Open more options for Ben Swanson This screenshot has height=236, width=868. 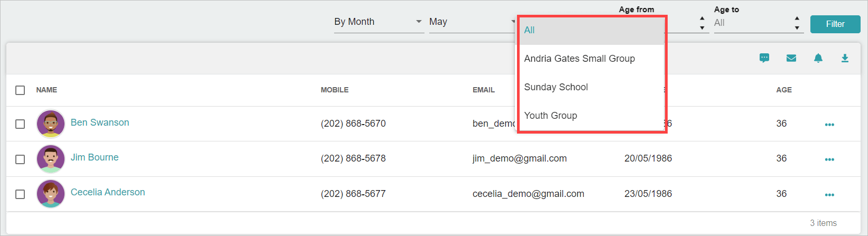[x=829, y=125]
